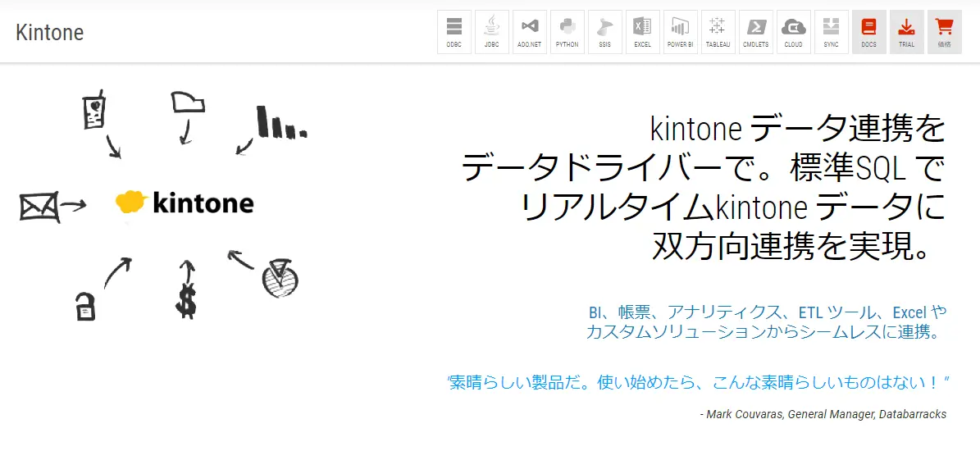Click the attribution 'Mark Couvaras, General Manager, Databarracks'
This screenshot has width=980, height=451.
point(827,414)
